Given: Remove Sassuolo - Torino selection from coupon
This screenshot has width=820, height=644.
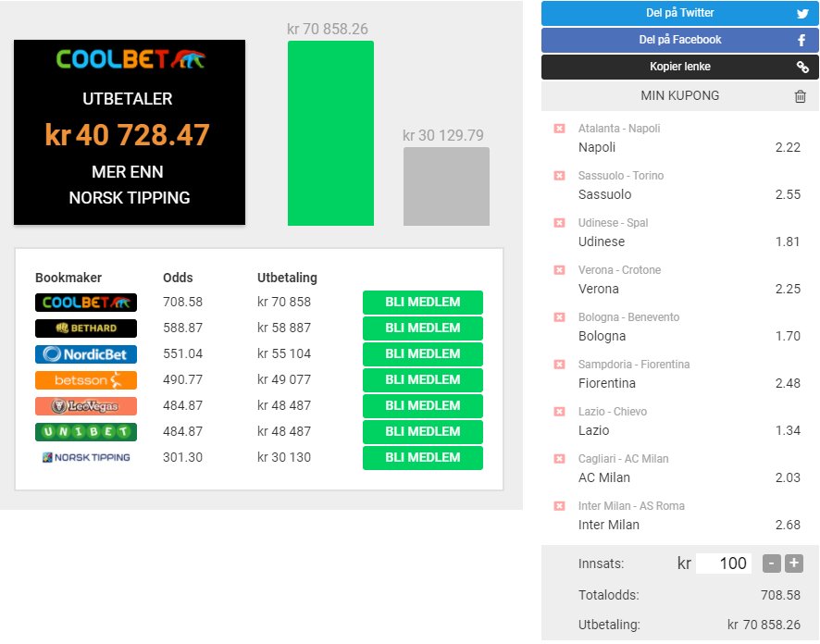Looking at the screenshot, I should click(559, 175).
